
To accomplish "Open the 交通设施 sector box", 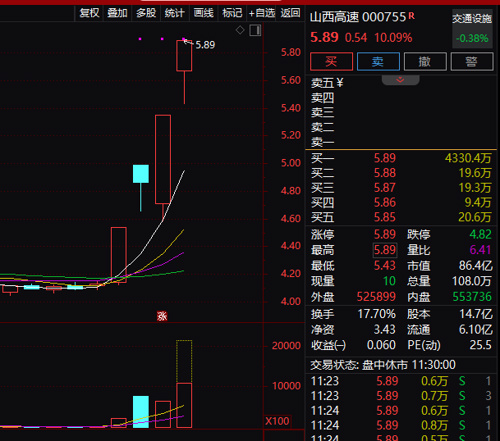I will pyautogui.click(x=472, y=28).
